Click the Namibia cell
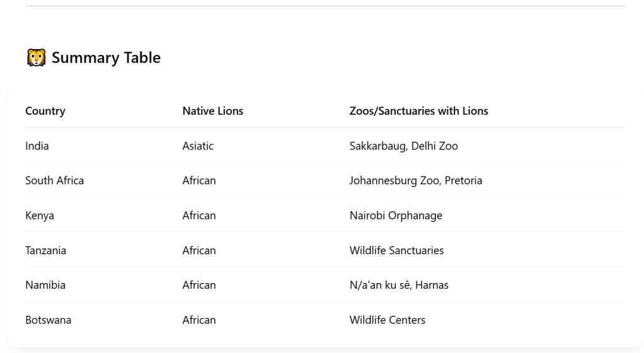The image size is (644, 353). coord(45,285)
